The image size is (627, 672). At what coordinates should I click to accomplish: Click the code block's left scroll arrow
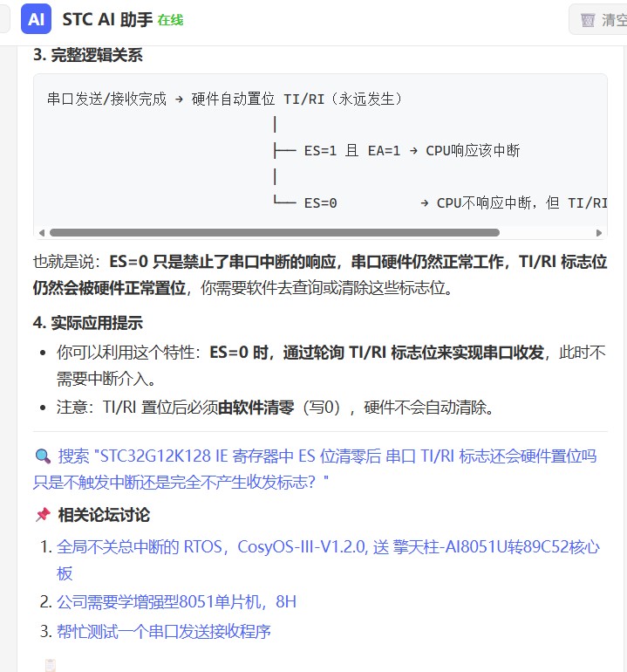(x=42, y=233)
